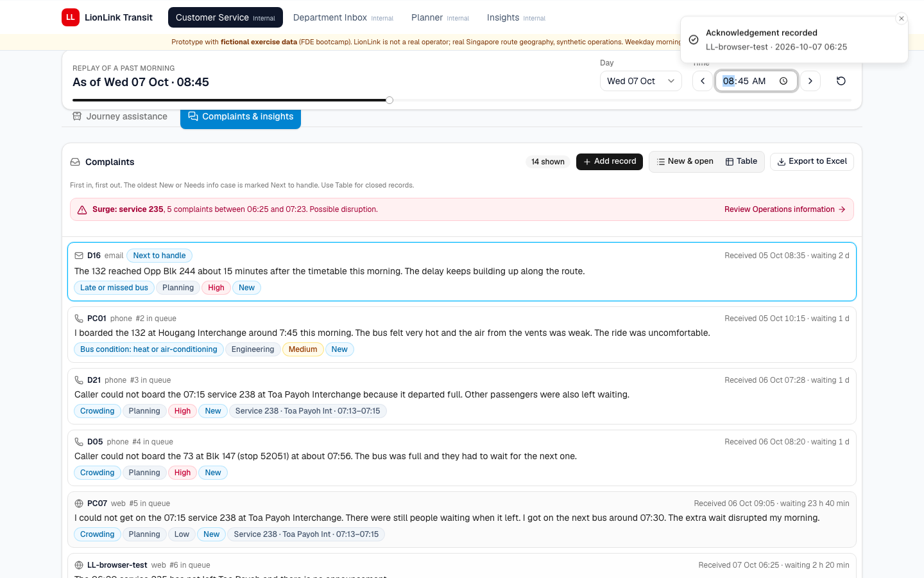Click the Planning tag on D16
Screen dimensions: 924x578
point(178,288)
